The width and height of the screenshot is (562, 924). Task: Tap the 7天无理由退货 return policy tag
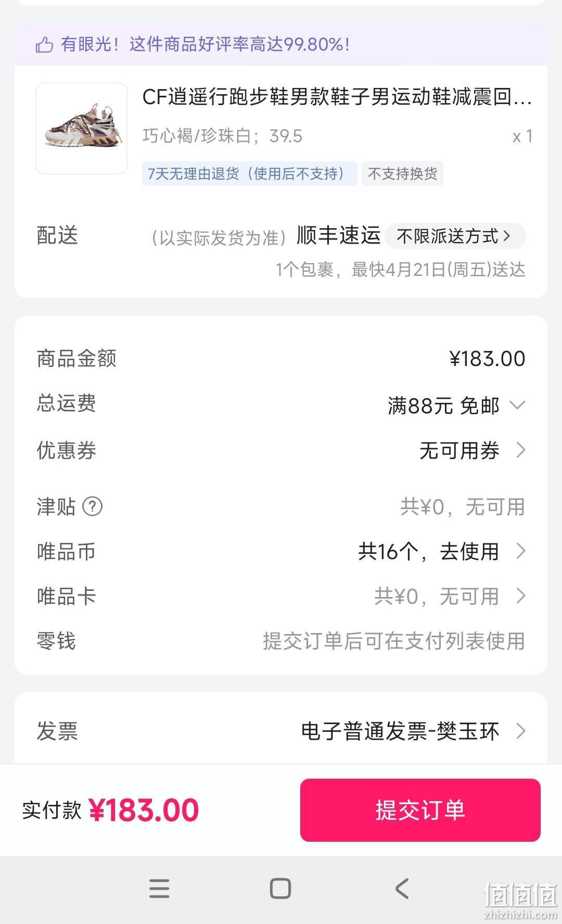tap(249, 173)
